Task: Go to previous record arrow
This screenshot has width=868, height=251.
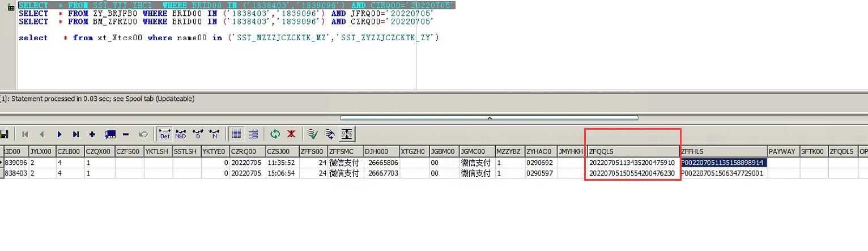Action: (x=42, y=134)
